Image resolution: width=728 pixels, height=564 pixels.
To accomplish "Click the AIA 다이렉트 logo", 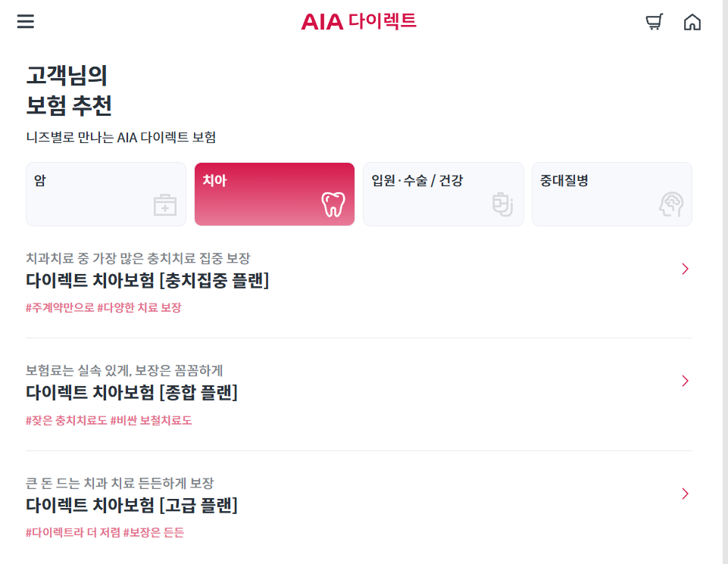I will (x=359, y=22).
